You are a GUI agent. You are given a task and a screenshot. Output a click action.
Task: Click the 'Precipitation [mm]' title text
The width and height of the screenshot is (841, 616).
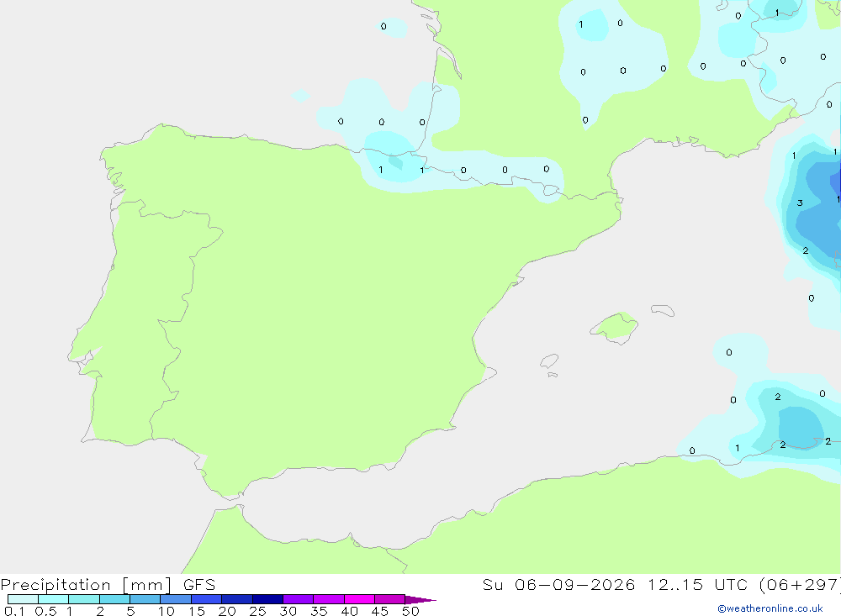coord(86,585)
